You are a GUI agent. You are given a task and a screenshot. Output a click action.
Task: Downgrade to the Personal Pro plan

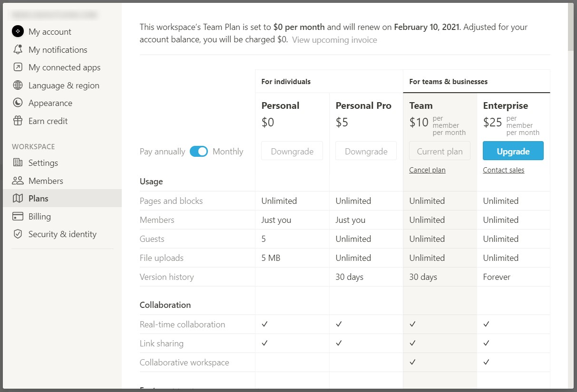366,151
